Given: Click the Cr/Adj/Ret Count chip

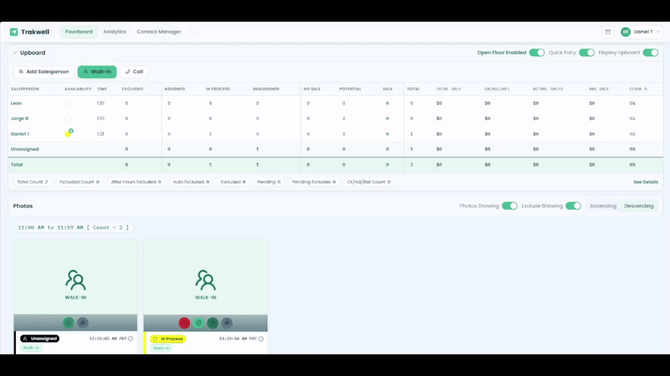Looking at the screenshot, I should [x=369, y=182].
